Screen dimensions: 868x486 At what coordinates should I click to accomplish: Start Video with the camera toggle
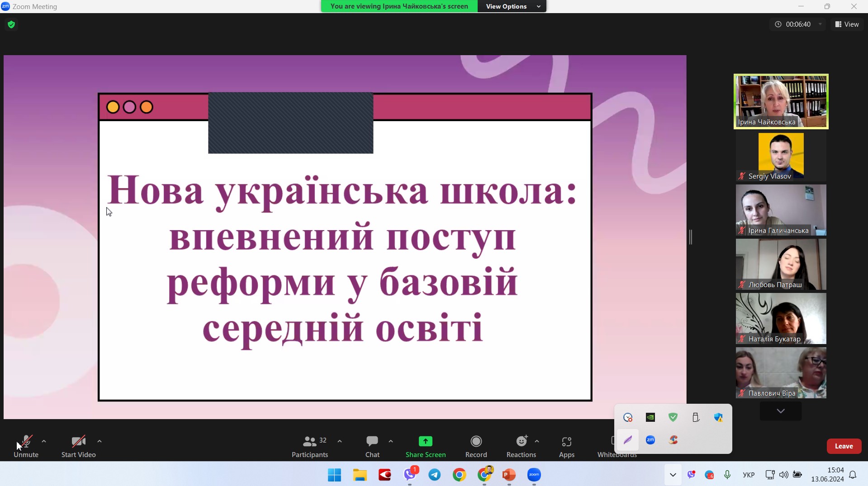click(x=78, y=446)
